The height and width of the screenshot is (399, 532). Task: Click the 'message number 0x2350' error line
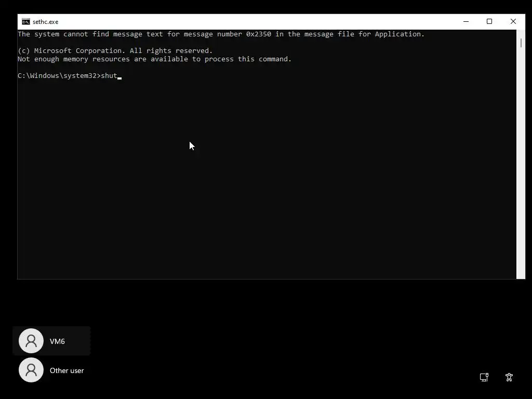pyautogui.click(x=221, y=34)
